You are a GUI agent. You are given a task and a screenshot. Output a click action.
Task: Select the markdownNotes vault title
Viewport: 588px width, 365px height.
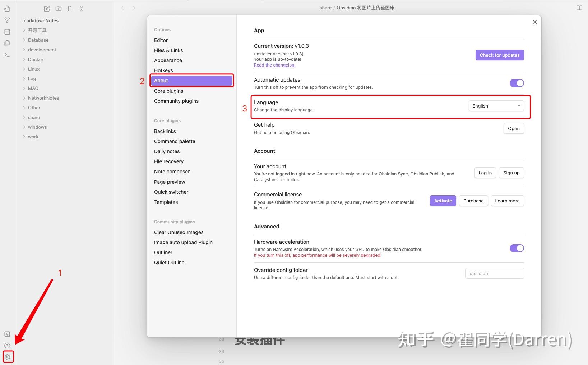click(40, 20)
